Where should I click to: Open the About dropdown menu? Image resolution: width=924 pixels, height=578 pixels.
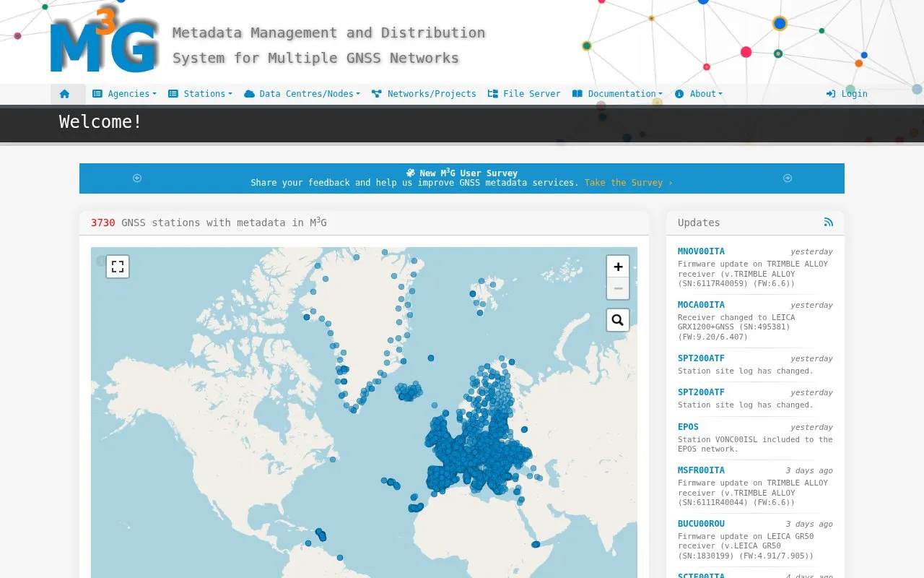tap(698, 94)
